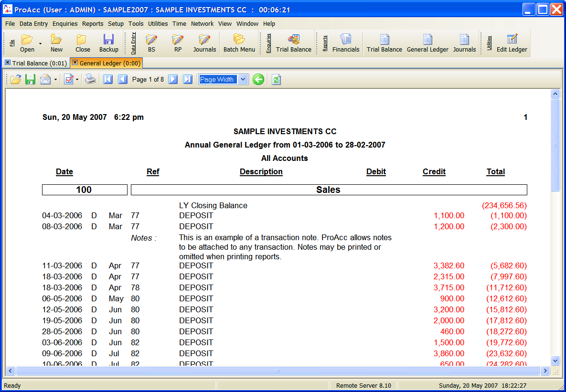Run Backup from the toolbar
Viewport: 566px width, 392px height.
(x=108, y=43)
